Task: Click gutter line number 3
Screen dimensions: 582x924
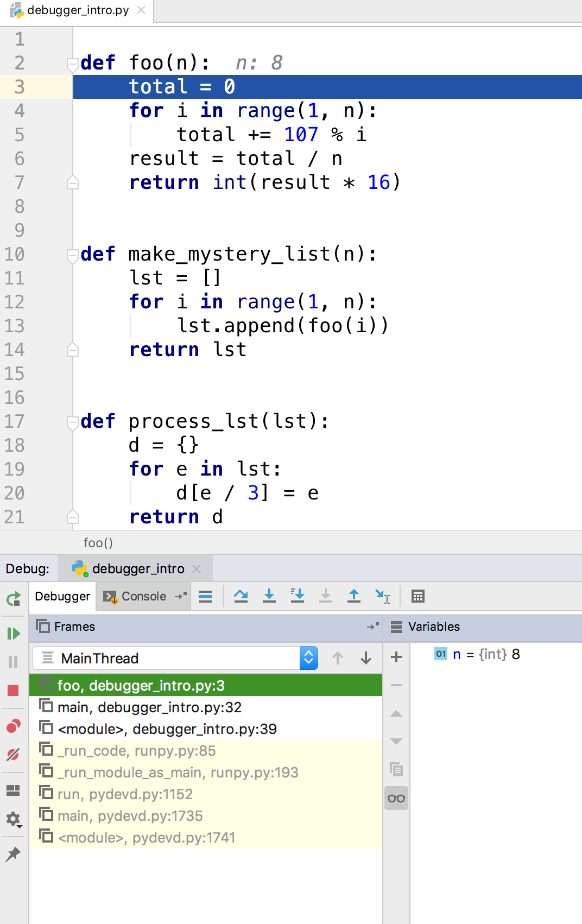Action: click(x=20, y=86)
